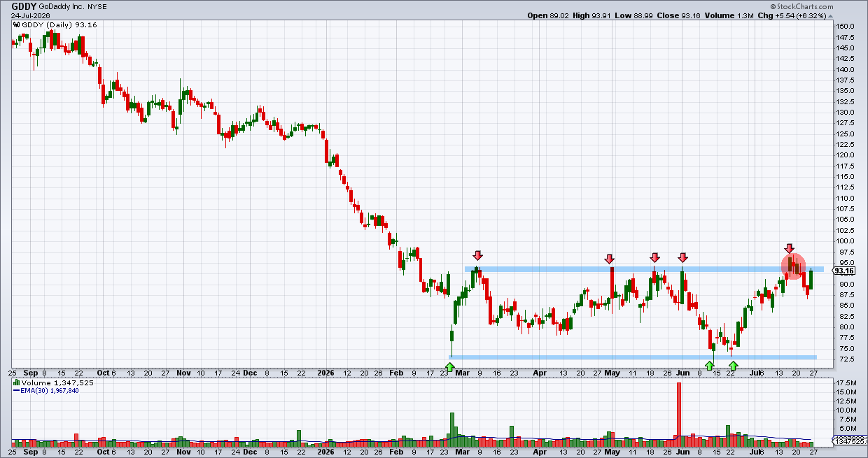This screenshot has height=458, width=868.
Task: Click the tallest red volume spike bar in June
Action: click(x=678, y=413)
